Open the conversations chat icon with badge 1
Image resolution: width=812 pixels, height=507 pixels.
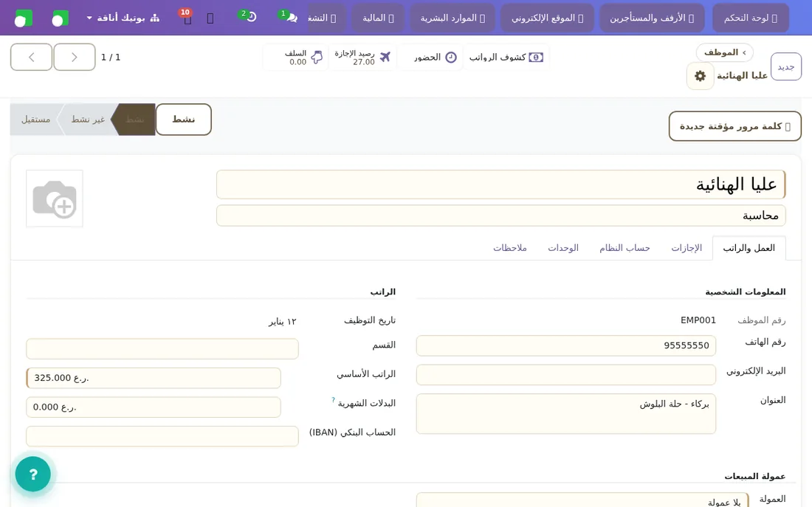tap(288, 17)
